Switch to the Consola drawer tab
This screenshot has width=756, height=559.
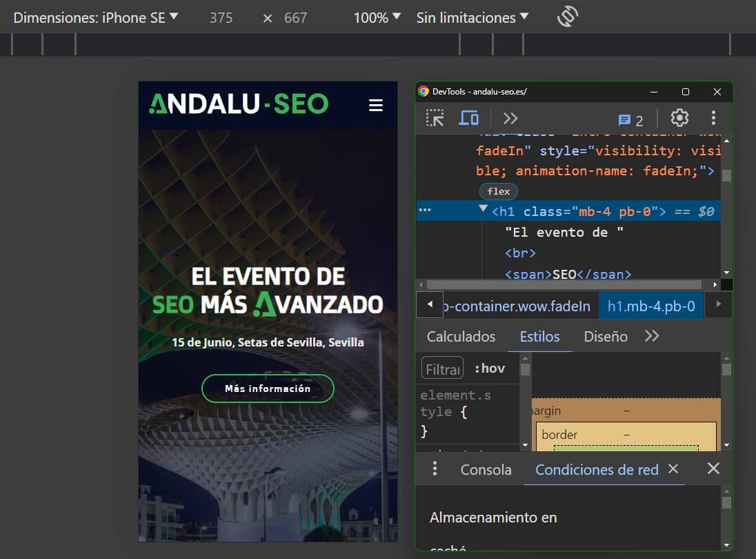(486, 470)
